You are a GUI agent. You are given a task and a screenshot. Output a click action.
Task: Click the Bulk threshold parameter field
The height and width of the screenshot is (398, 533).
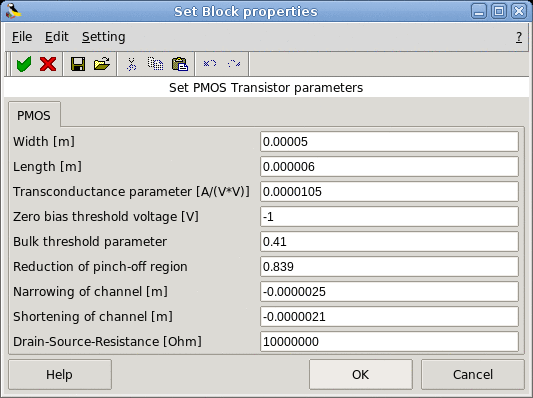pyautogui.click(x=389, y=242)
